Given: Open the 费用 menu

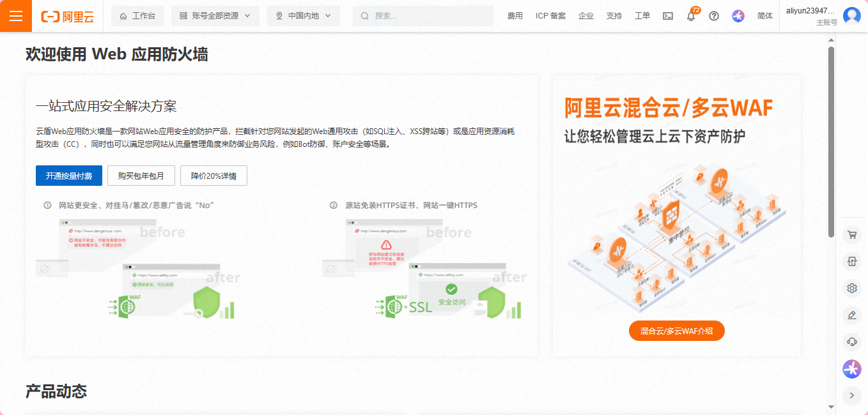Looking at the screenshot, I should click(x=515, y=16).
